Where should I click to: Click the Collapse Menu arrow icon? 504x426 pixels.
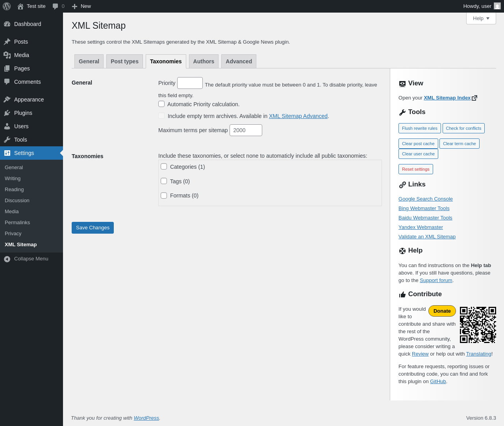coord(7,259)
